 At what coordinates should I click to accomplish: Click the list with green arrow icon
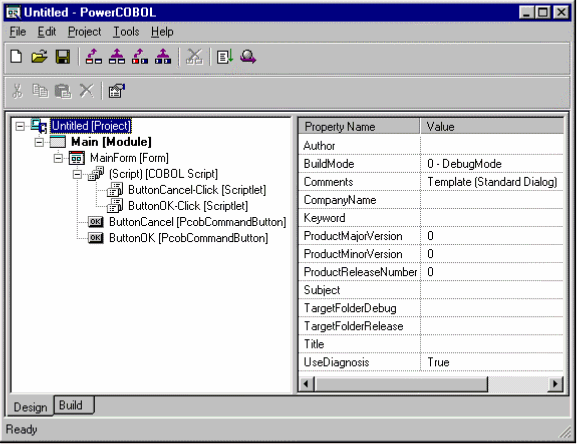[x=224, y=57]
